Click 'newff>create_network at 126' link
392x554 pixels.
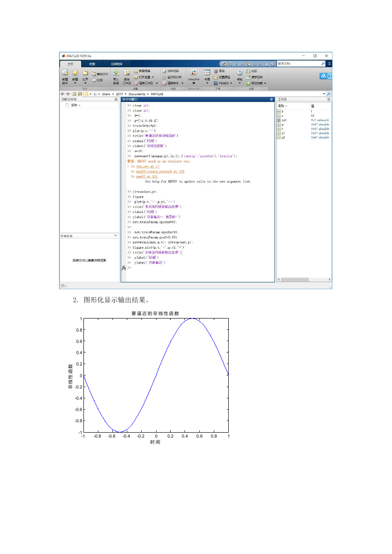point(160,171)
